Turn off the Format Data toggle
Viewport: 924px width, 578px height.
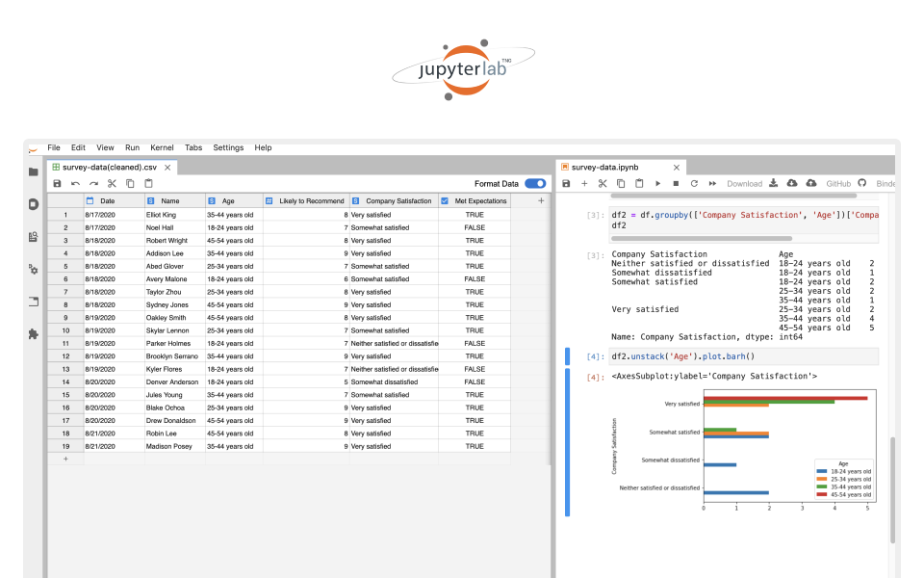(535, 183)
